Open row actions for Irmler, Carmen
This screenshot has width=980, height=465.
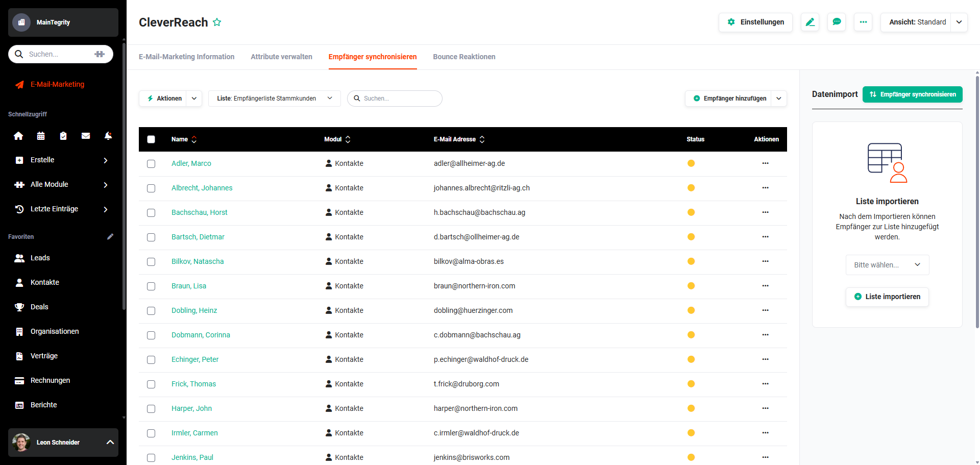pos(765,433)
